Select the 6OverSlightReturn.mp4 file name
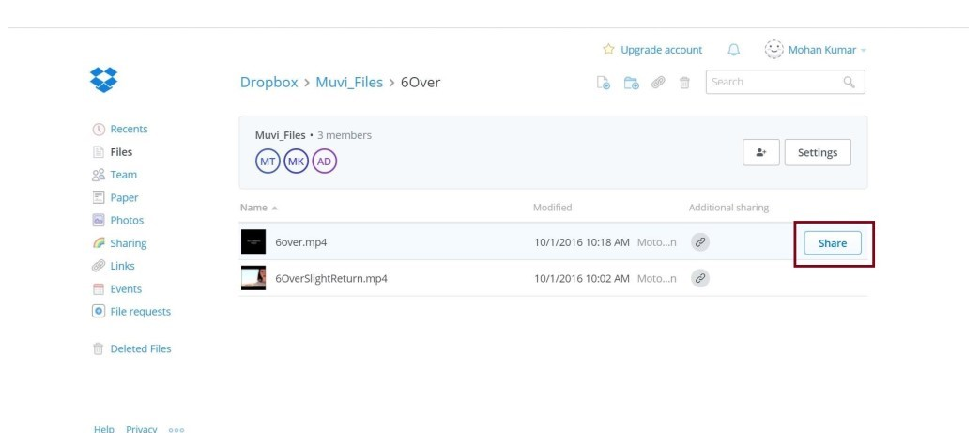 (331, 278)
